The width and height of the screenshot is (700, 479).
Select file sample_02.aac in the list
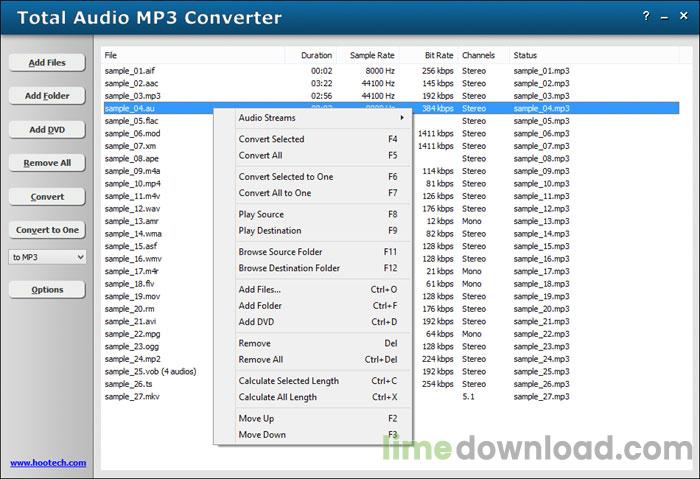click(x=131, y=83)
